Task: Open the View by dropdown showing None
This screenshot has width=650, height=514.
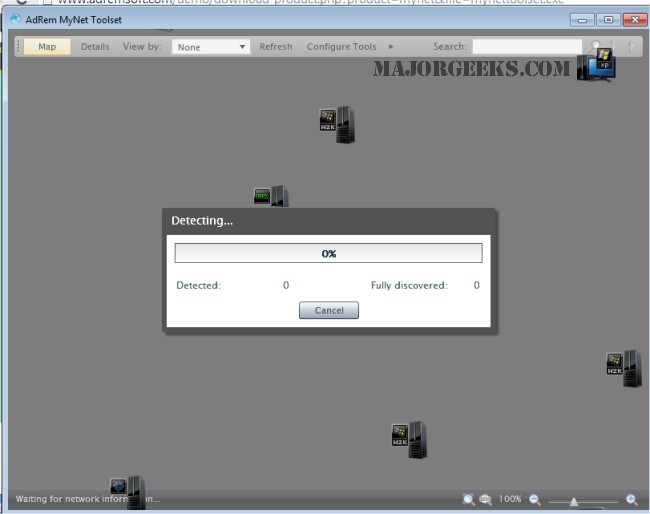Action: (211, 47)
